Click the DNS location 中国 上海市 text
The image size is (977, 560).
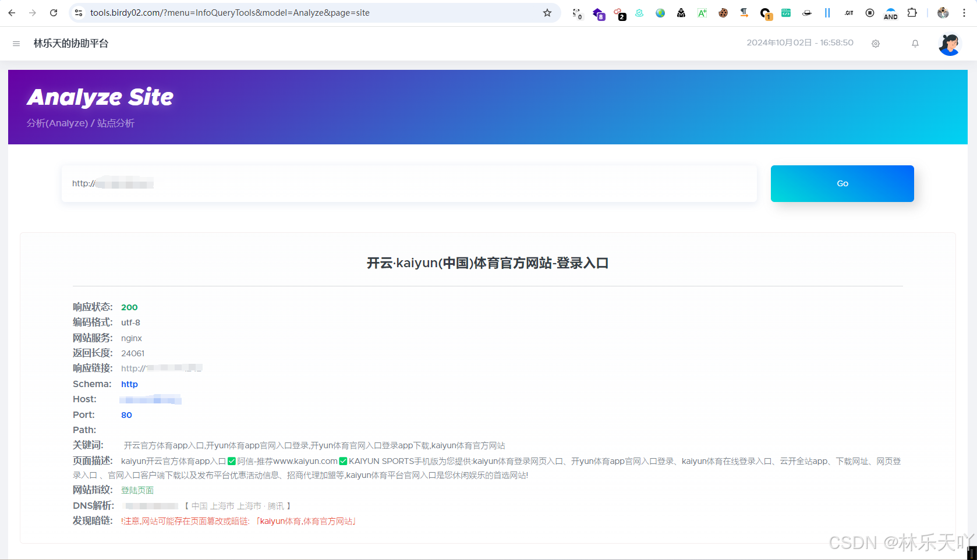(238, 506)
